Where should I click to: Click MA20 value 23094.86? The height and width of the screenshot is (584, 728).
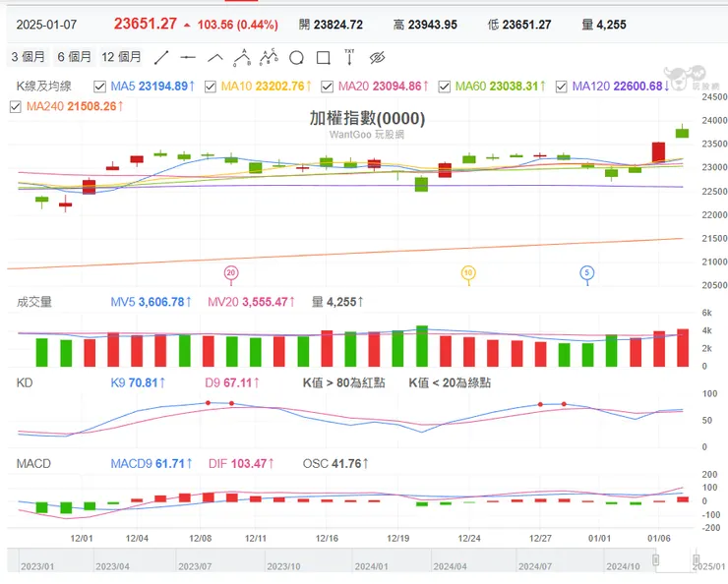pyautogui.click(x=397, y=87)
